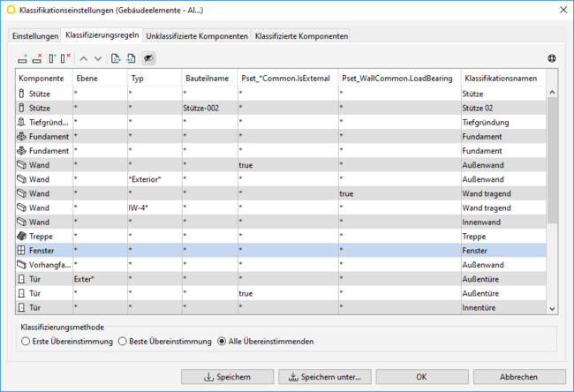574x392 pixels.
Task: Open Klassifizierte Komponenten tab
Action: (x=301, y=36)
